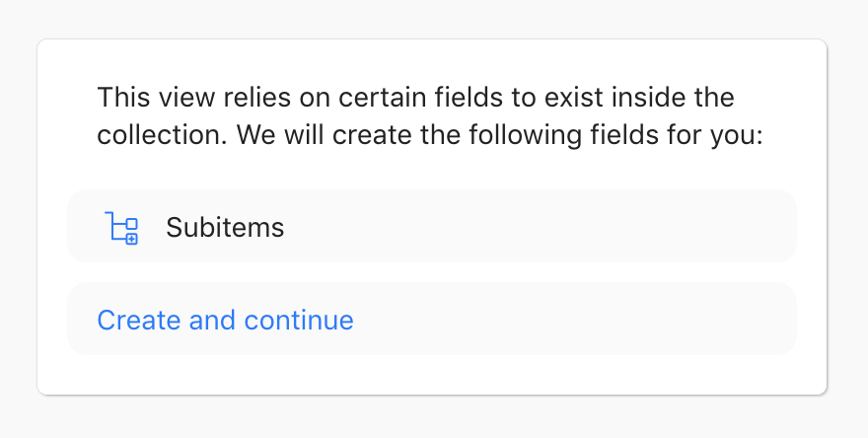Click the word "Create" in the blue link
Viewport: 868px width, 438px height.
click(x=139, y=320)
